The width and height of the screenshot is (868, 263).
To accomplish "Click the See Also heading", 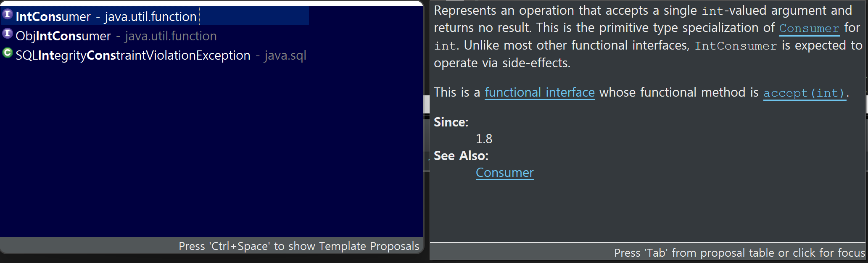I will [461, 156].
